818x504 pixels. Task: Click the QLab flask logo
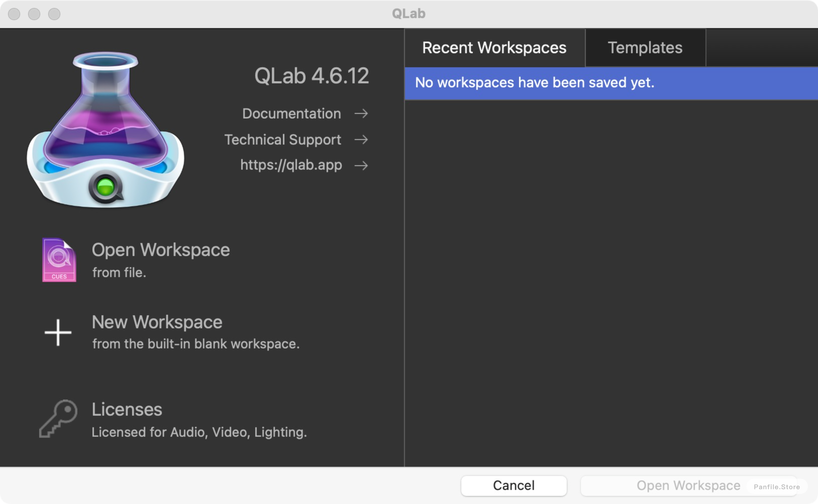click(106, 129)
